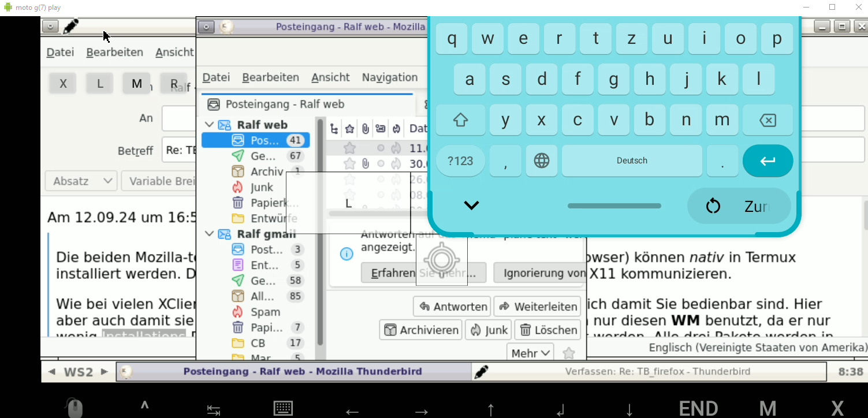868x418 pixels.
Task: Open Datei menu in the Thunderbird inbox window
Action: click(216, 77)
